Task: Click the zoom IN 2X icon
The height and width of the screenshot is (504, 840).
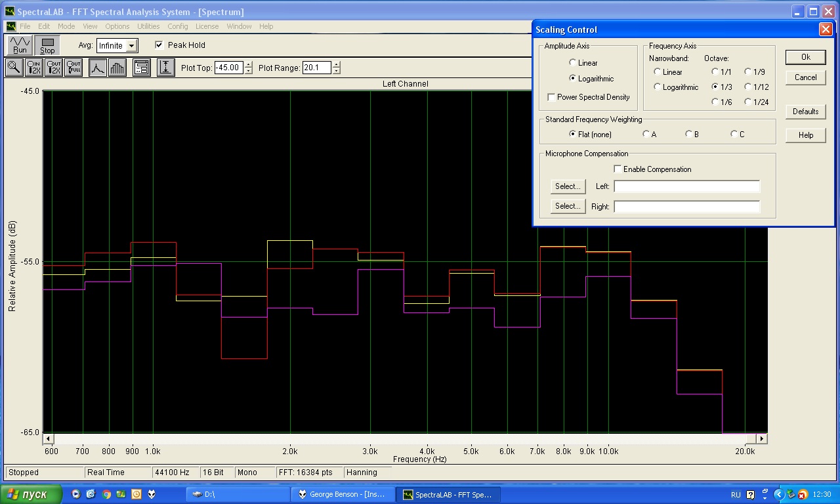Action: pos(33,68)
